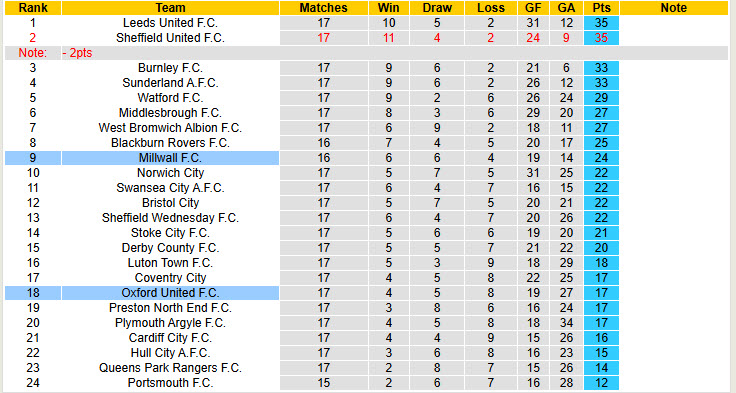The height and width of the screenshot is (393, 736).
Task: Click the Note column header
Action: (x=674, y=8)
